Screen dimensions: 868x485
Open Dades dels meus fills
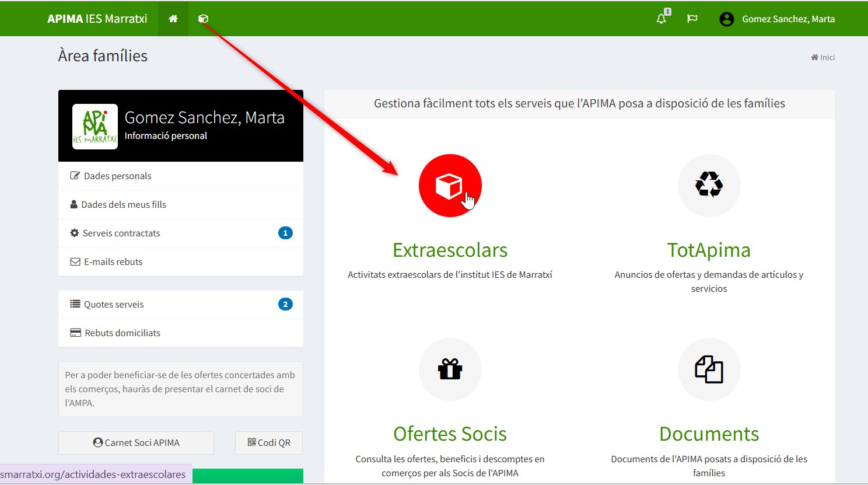(x=123, y=205)
